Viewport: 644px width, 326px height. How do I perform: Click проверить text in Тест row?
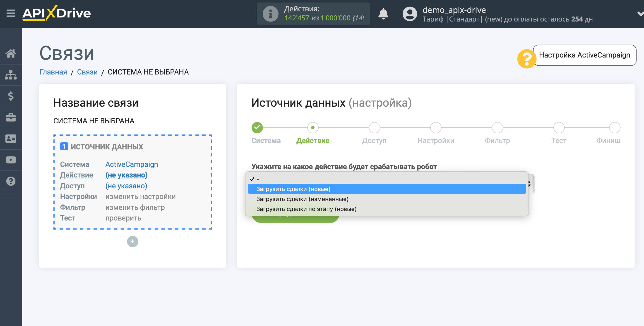click(x=123, y=218)
